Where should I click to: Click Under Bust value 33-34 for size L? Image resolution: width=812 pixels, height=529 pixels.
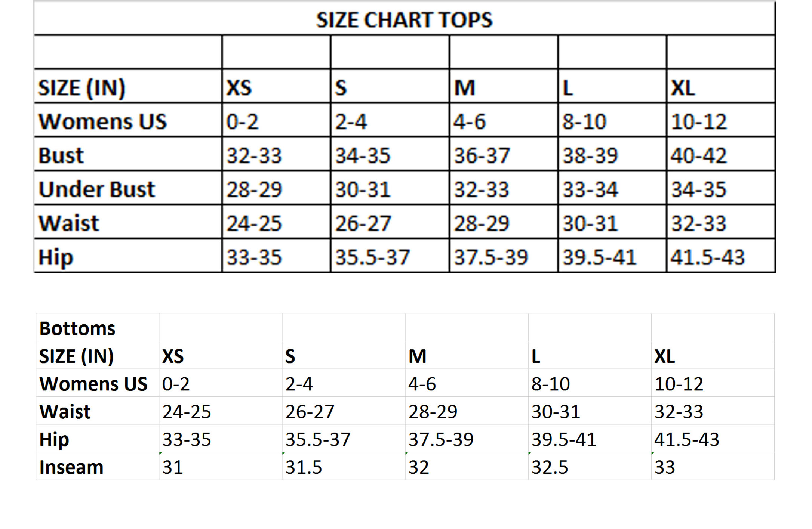coord(590,189)
